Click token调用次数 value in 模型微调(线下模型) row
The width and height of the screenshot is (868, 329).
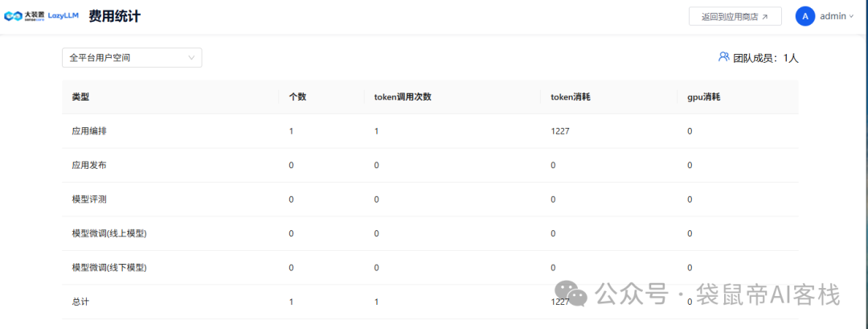[377, 268]
